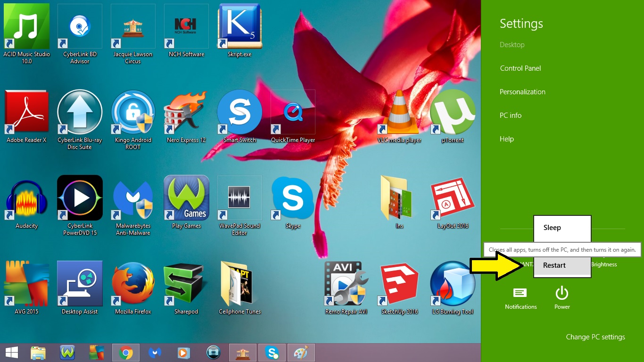Switch to Google Chrome in the taskbar
The image size is (644, 362).
click(126, 353)
